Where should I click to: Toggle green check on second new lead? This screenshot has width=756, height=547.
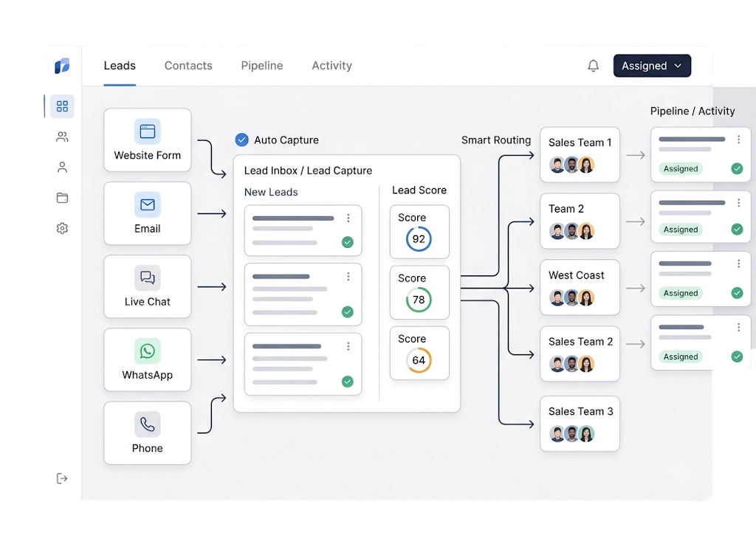tap(348, 312)
